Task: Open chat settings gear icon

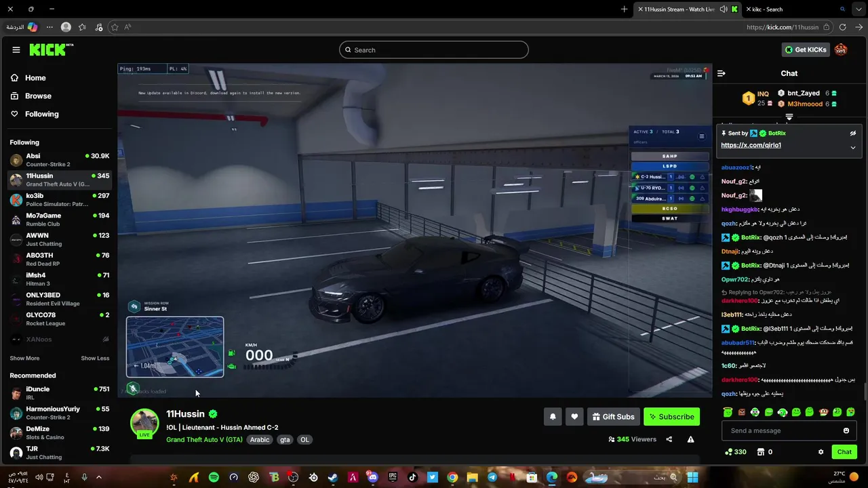Action: click(x=821, y=452)
